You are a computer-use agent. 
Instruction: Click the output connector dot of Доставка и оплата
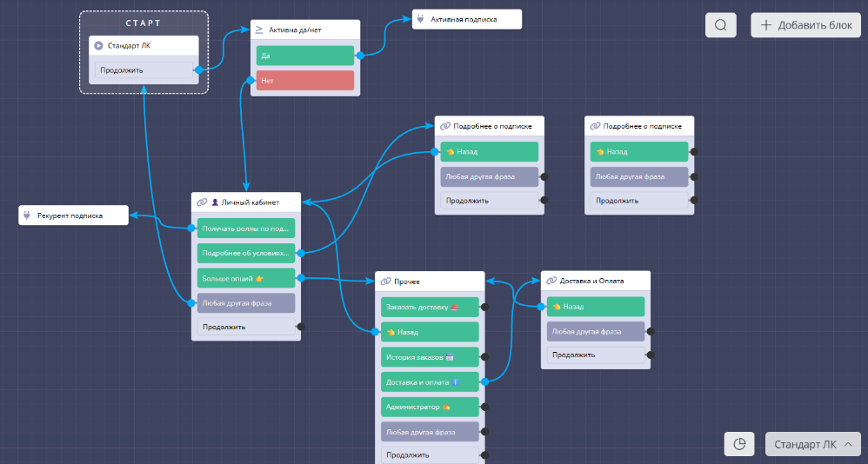(x=484, y=381)
